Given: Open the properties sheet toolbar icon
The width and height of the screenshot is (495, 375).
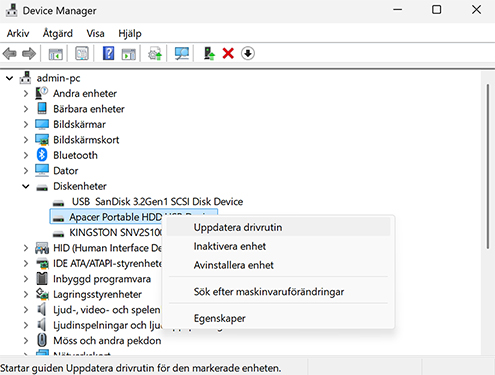Looking at the screenshot, I should coord(82,53).
